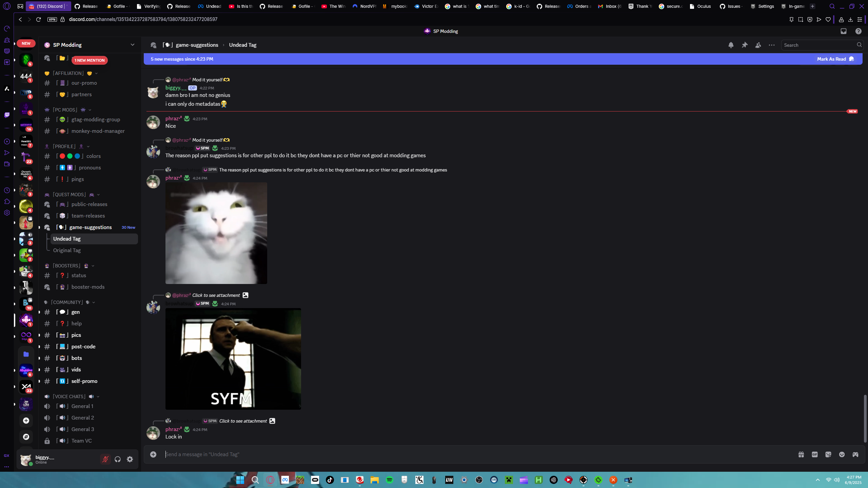This screenshot has width=868, height=488.
Task: Open user settings gear icon
Action: pos(130,459)
